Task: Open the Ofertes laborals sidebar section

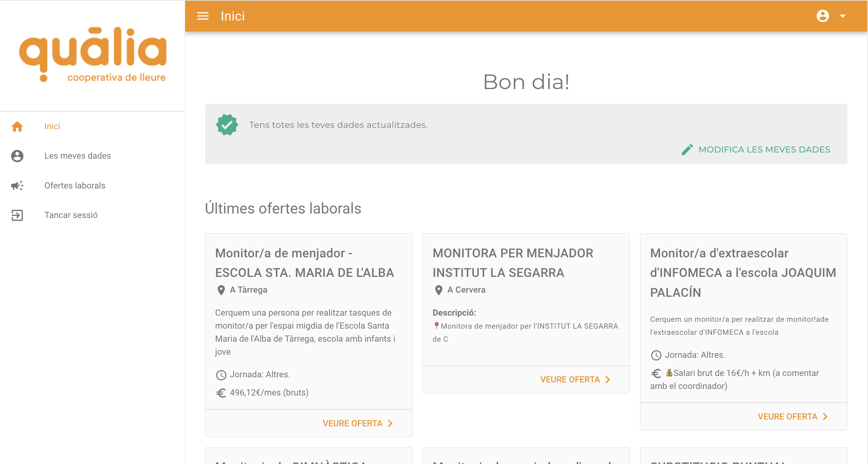Action: click(x=75, y=185)
